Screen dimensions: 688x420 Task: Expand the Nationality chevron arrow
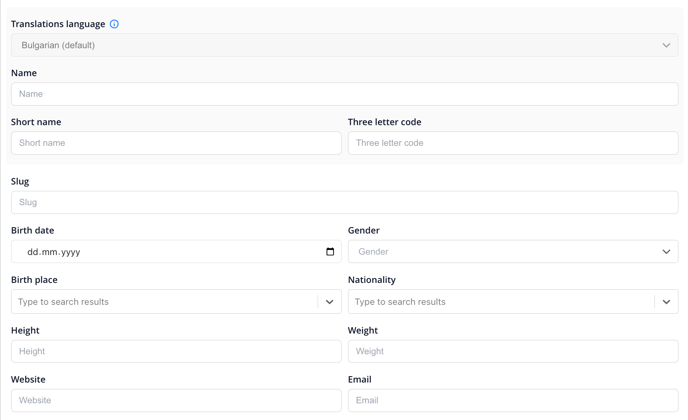coord(666,302)
